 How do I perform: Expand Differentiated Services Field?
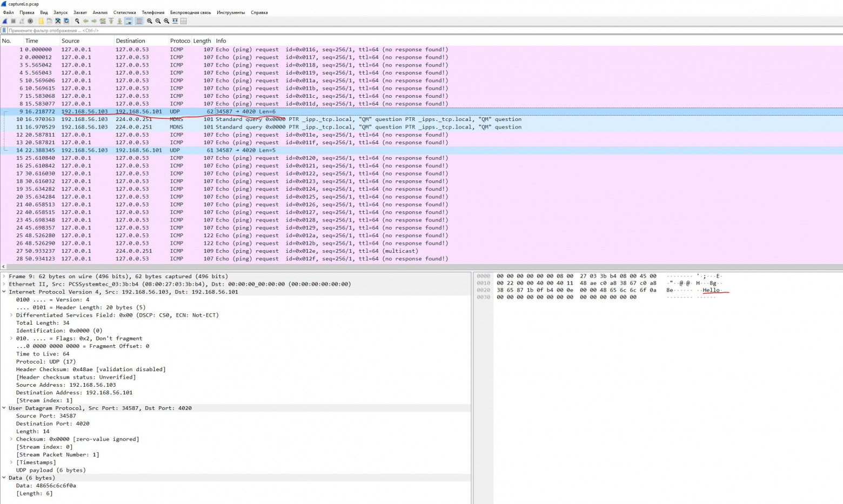pos(11,315)
